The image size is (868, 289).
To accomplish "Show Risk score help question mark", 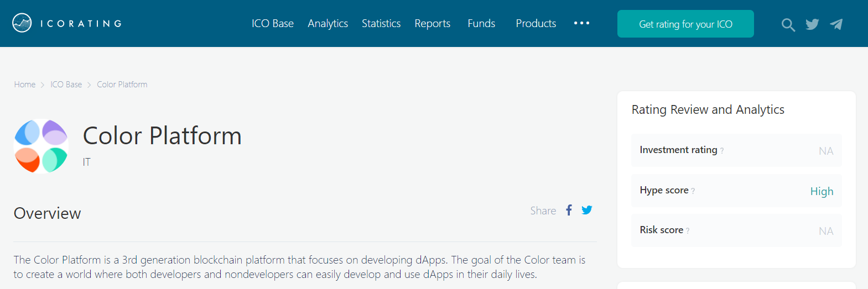I will 688,231.
